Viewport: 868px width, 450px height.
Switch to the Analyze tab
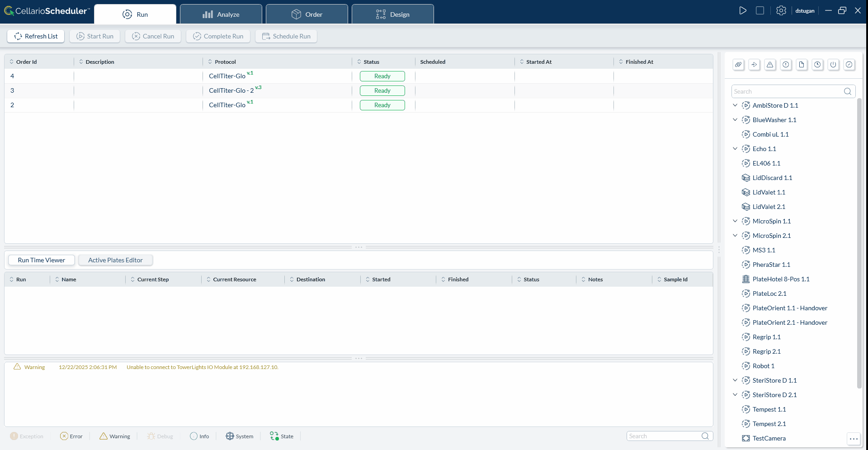[x=221, y=14]
